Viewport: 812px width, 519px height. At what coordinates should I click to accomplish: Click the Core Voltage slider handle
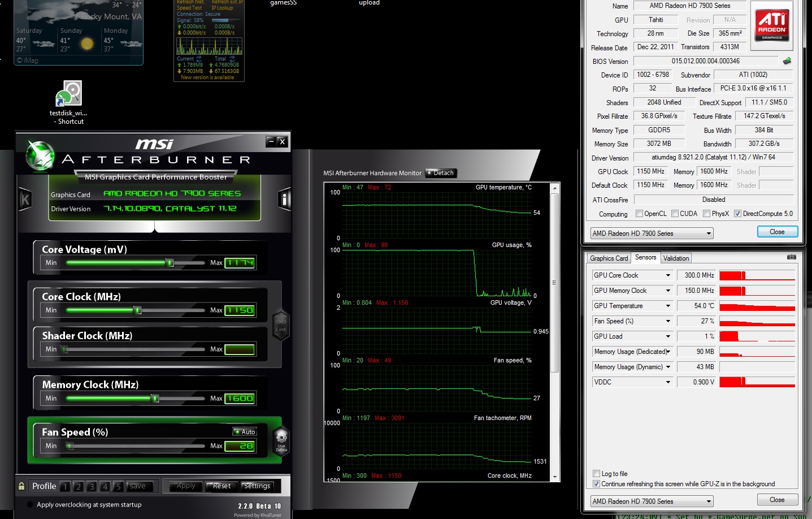169,262
